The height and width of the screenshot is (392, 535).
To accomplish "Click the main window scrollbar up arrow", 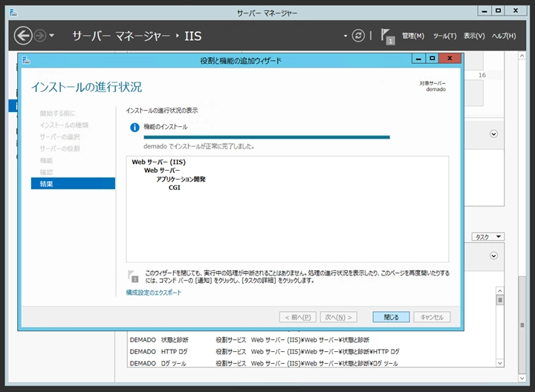I will click(522, 56).
